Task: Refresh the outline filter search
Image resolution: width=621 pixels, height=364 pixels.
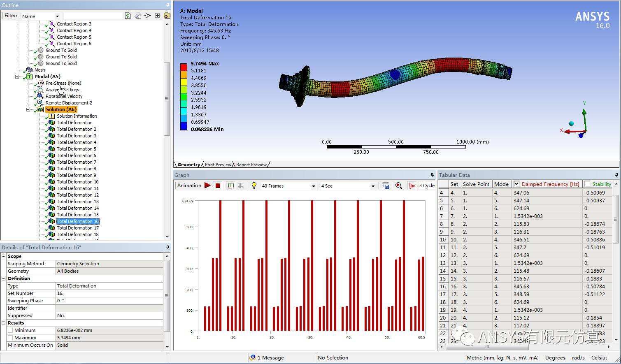Action: (x=128, y=16)
